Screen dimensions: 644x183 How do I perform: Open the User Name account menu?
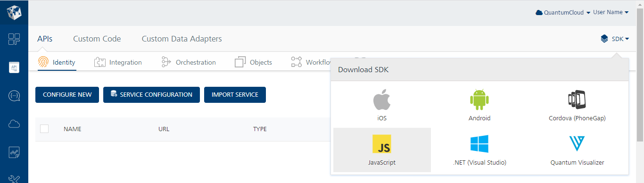click(x=611, y=13)
